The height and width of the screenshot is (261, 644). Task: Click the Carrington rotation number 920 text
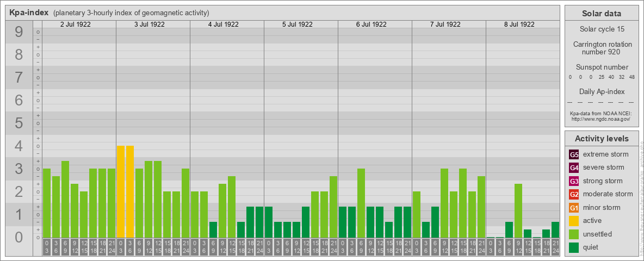point(602,48)
